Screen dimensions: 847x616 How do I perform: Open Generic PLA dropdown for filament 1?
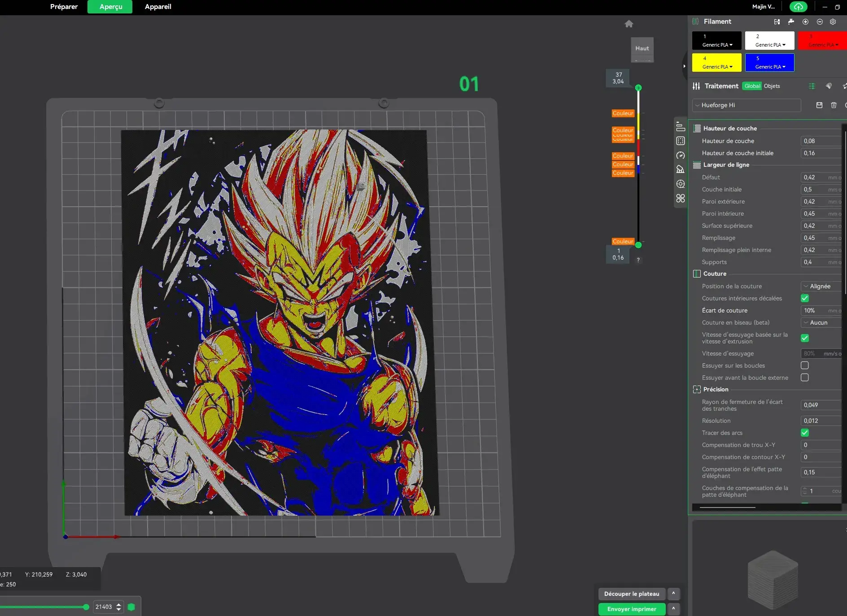click(x=717, y=45)
